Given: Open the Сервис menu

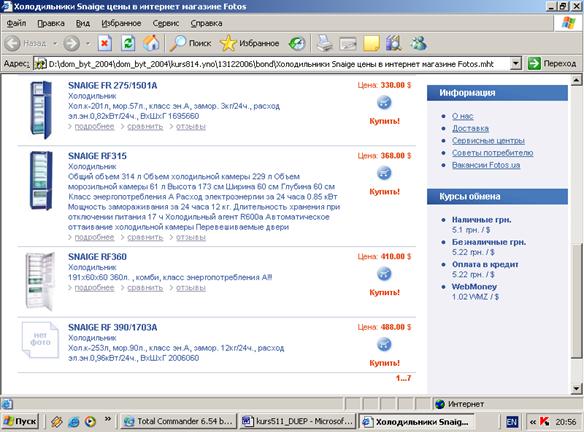Looking at the screenshot, I should [166, 23].
